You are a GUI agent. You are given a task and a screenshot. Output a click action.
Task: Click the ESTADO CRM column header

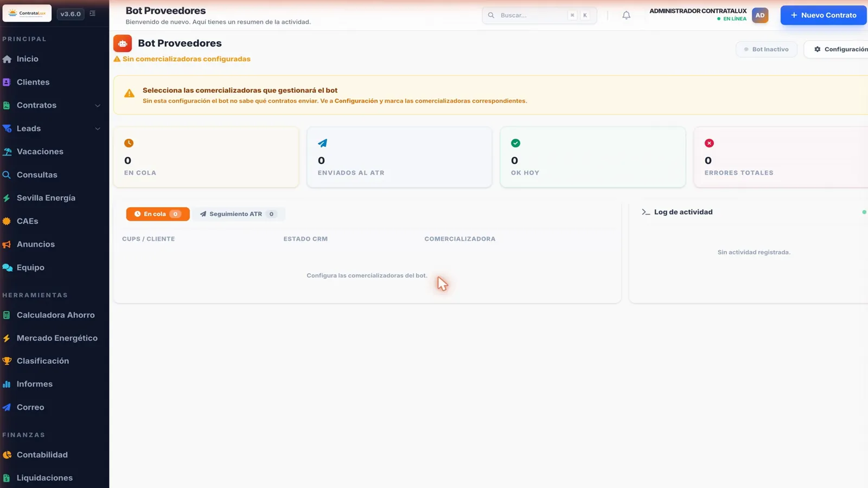pyautogui.click(x=305, y=239)
